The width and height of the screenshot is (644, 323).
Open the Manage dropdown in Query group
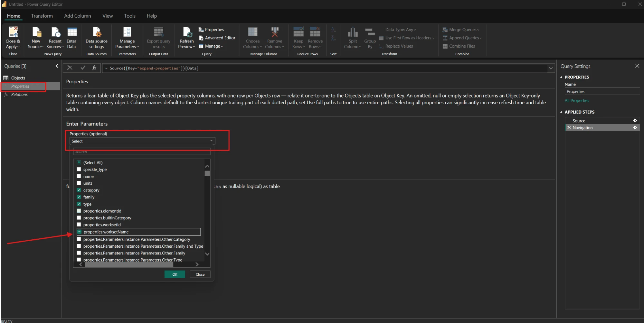click(211, 46)
